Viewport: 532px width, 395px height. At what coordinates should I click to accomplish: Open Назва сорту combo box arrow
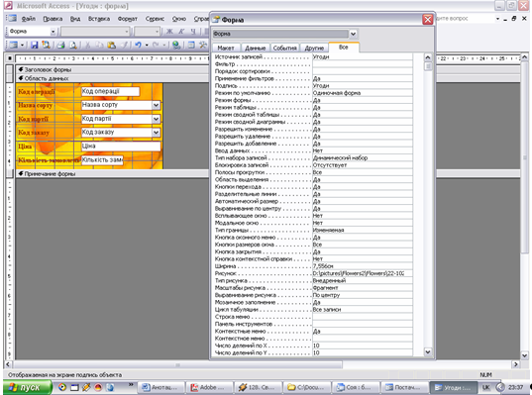(156, 105)
